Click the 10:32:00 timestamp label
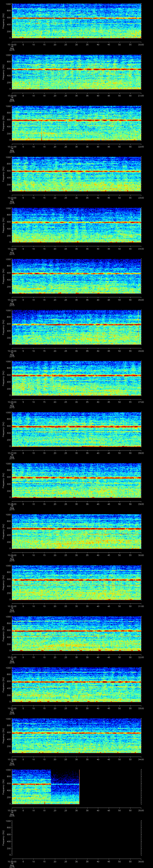This screenshot has width=153, height=868. (x=12, y=708)
